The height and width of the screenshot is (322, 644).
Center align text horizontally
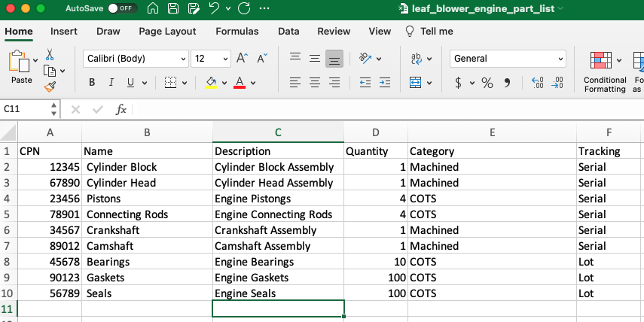(x=314, y=83)
